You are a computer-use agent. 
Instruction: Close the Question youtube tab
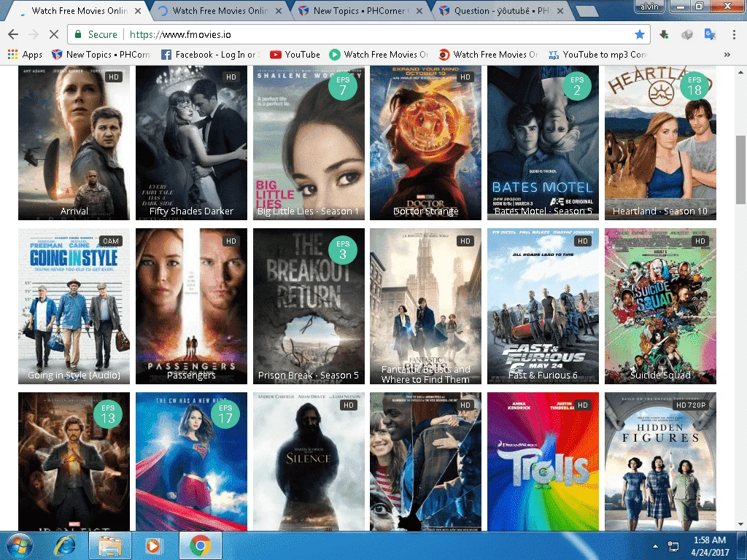560,10
